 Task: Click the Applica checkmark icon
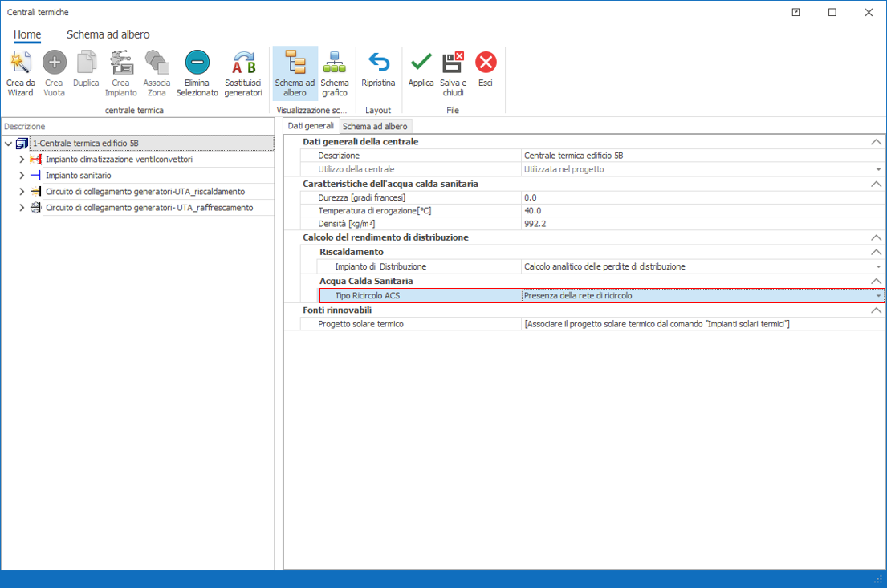pos(421,63)
